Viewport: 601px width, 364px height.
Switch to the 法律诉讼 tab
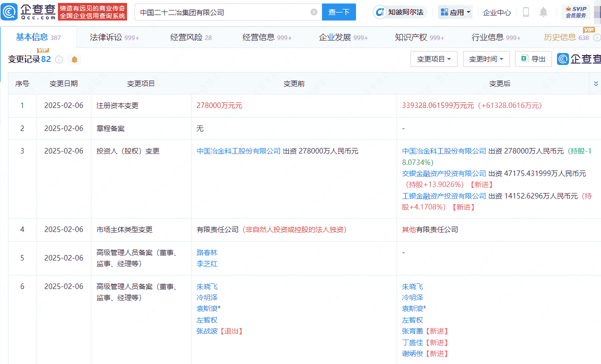point(107,37)
